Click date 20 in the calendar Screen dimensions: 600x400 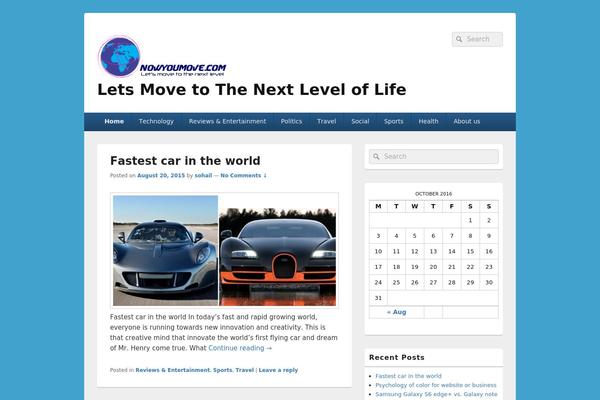coord(433,267)
